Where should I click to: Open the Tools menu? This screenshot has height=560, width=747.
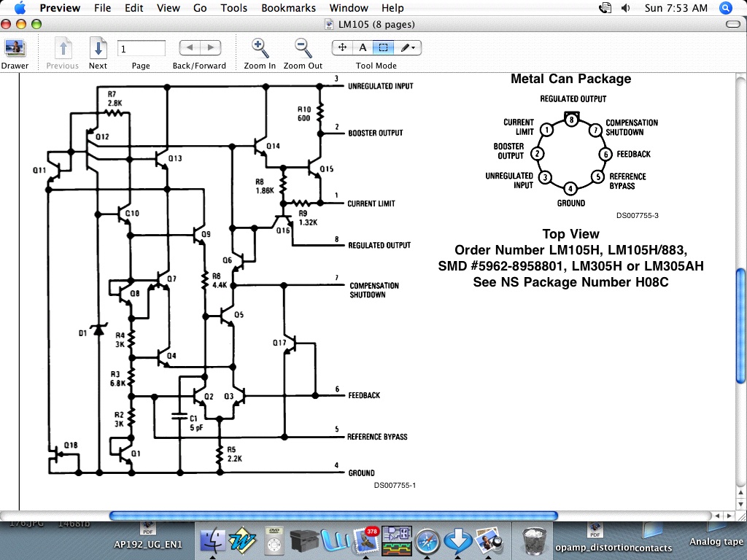point(234,7)
